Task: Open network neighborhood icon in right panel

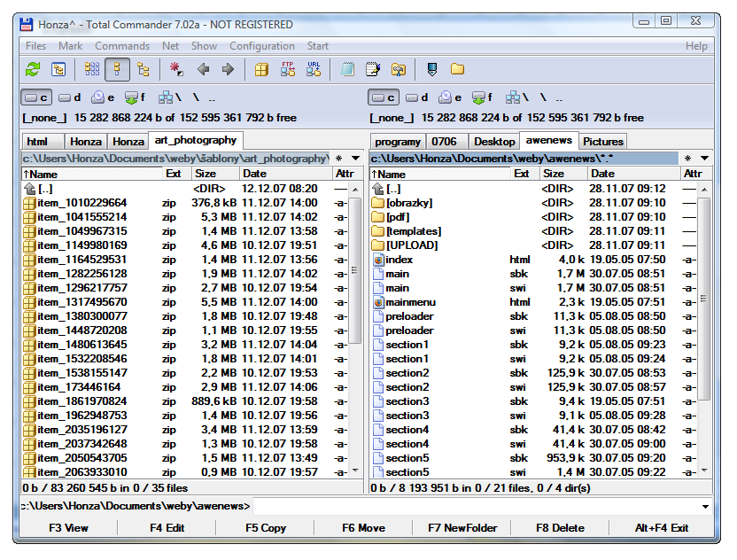Action: click(517, 97)
